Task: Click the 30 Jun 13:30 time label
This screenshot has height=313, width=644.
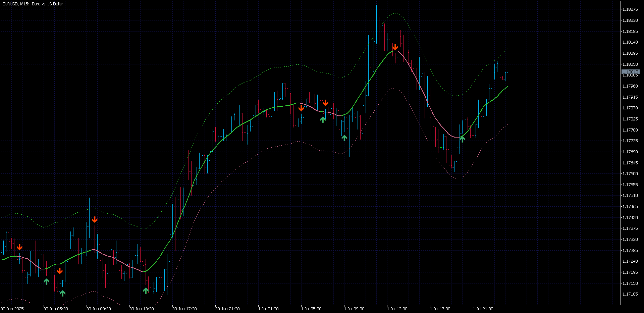Action: click(142, 309)
